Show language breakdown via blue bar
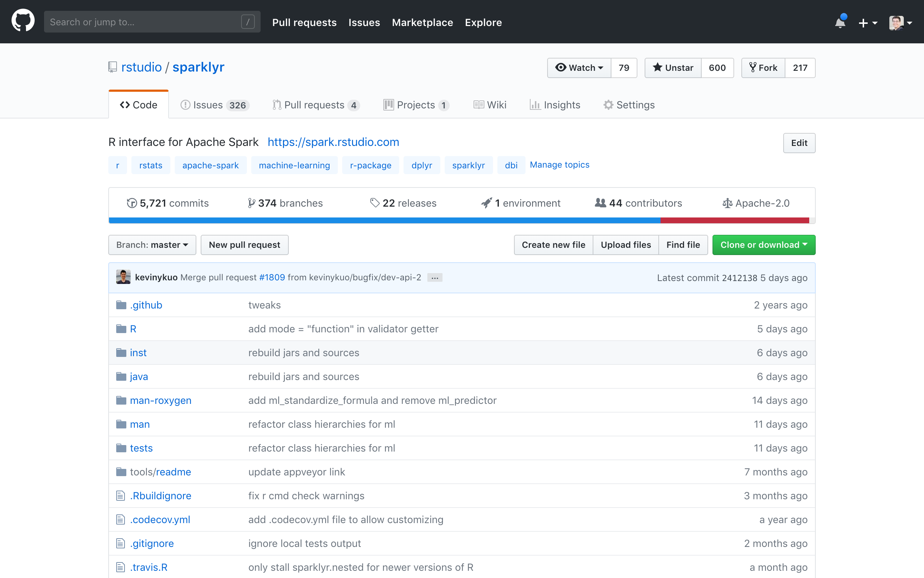924x578 pixels. point(384,220)
